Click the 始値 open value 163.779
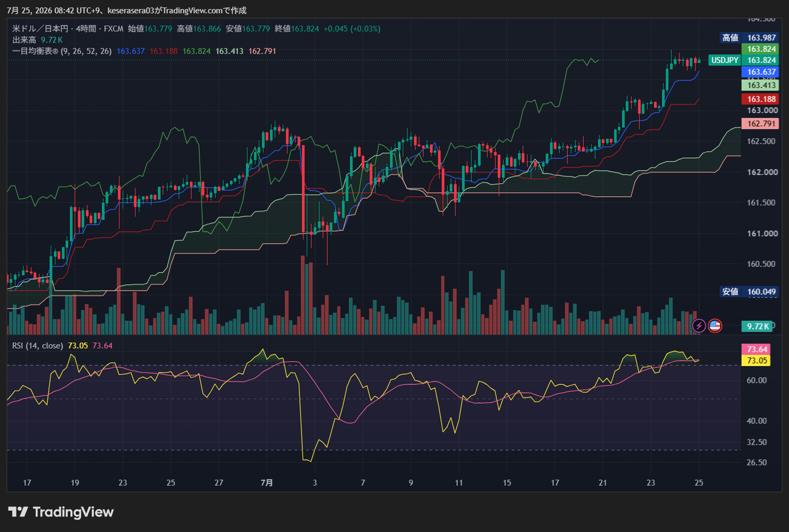The height and width of the screenshot is (532, 789). pyautogui.click(x=159, y=28)
